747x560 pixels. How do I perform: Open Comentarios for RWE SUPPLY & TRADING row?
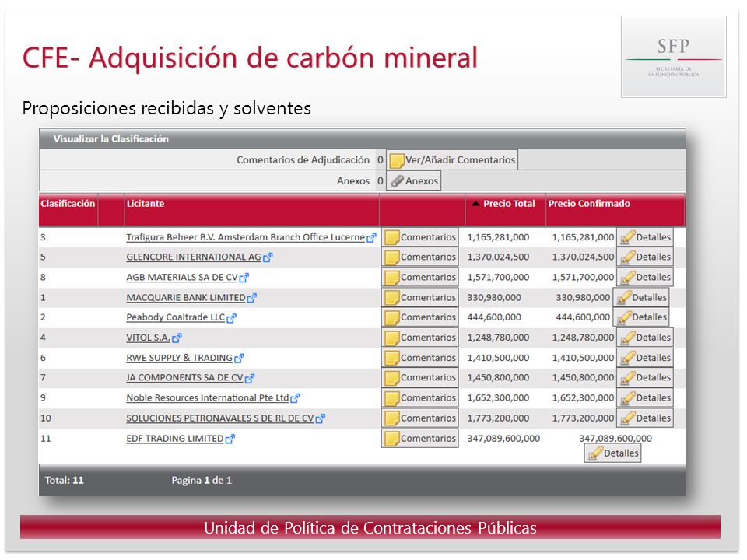(419, 358)
